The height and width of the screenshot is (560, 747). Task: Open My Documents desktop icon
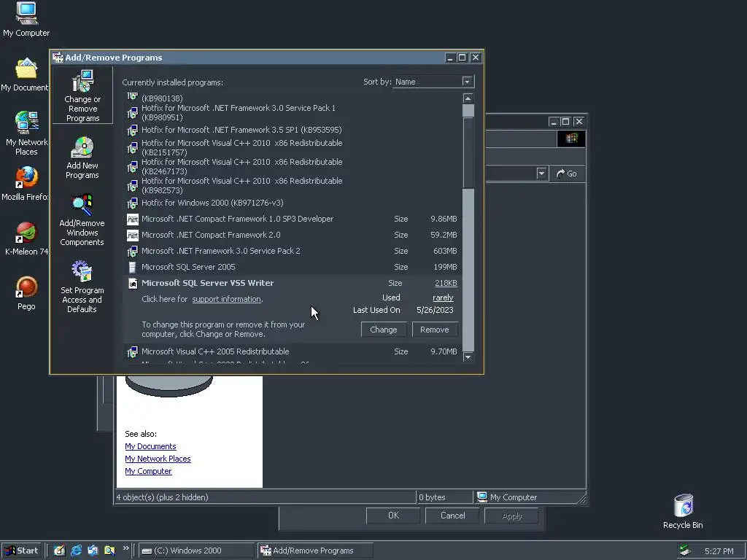pyautogui.click(x=26, y=75)
